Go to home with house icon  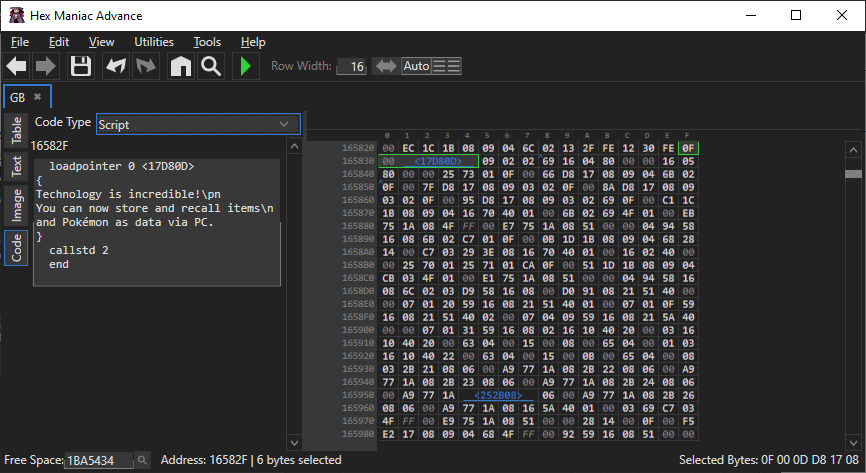[x=180, y=67]
